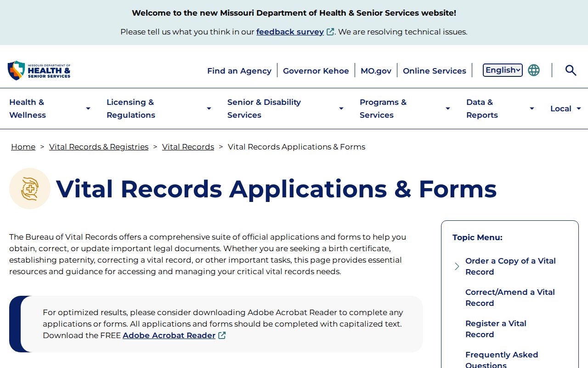
Task: Open the Senior & Disability Services menu
Action: 264,109
